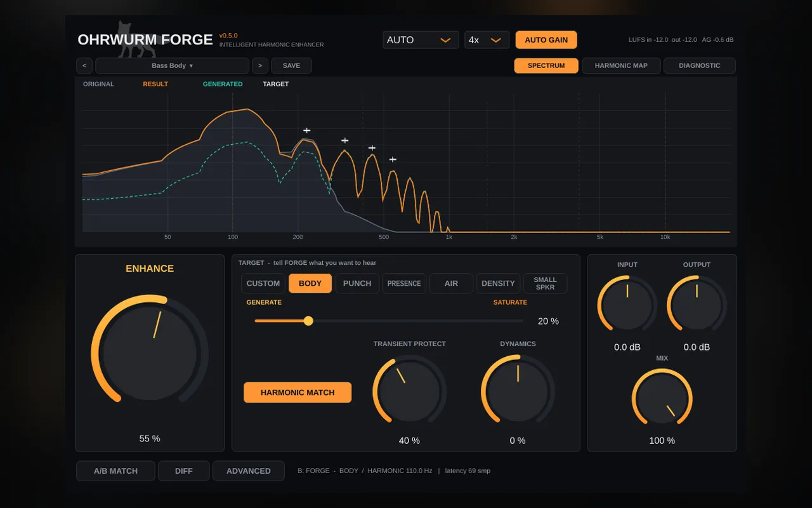Image resolution: width=812 pixels, height=508 pixels.
Task: Select the DENSITY target
Action: coord(498,283)
